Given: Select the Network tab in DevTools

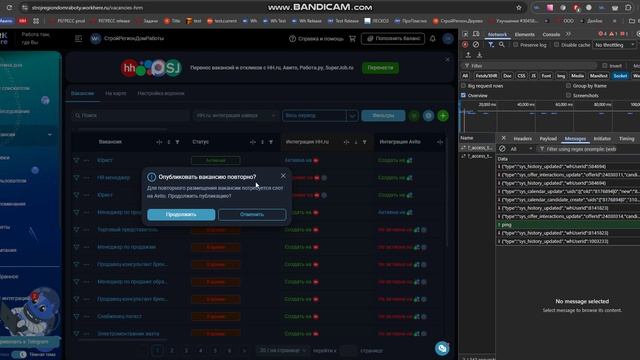Looking at the screenshot, I should 497,34.
